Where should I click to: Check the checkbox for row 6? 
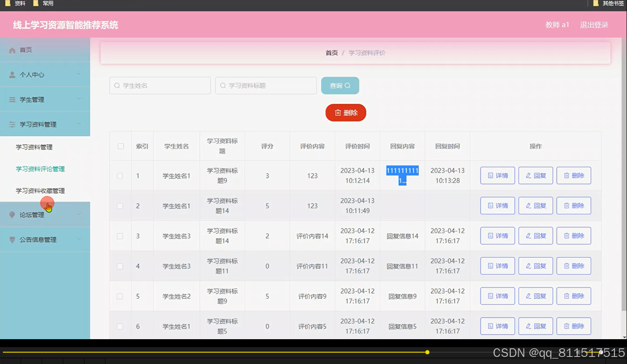pyautogui.click(x=120, y=326)
